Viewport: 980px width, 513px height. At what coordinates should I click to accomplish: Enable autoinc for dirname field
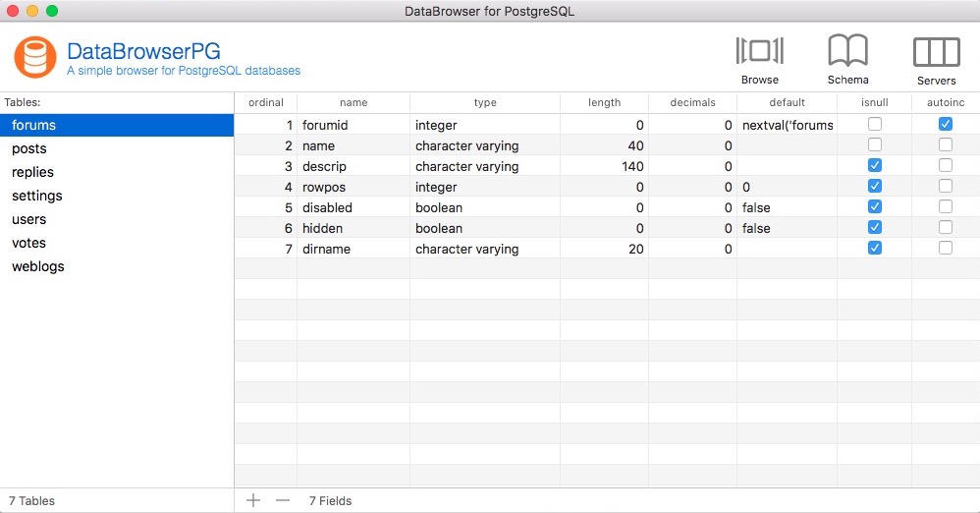[x=946, y=248]
